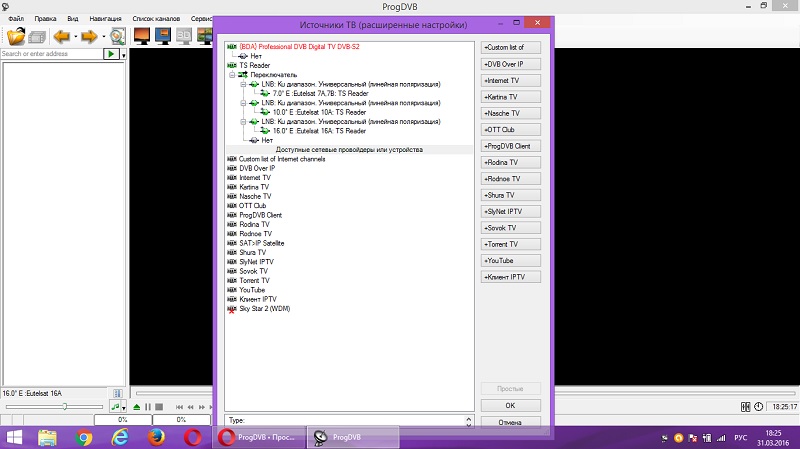
Task: Open the Файл menu
Action: pyautogui.click(x=16, y=19)
